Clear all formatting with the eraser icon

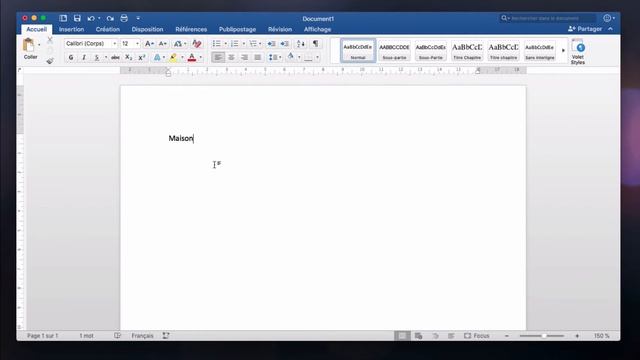[x=197, y=44]
